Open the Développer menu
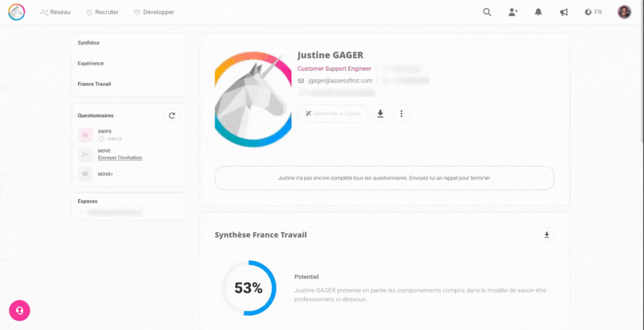The image size is (644, 330). (154, 12)
